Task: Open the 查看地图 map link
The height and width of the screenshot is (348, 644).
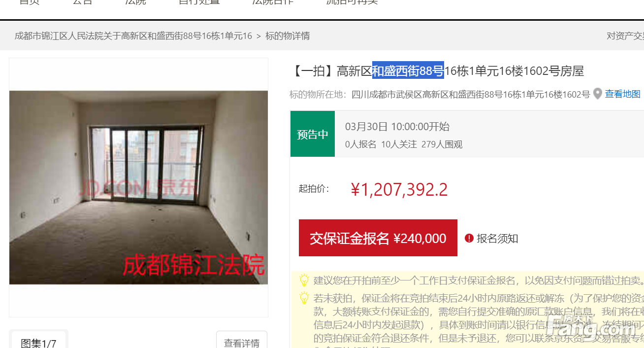Action: pyautogui.click(x=622, y=94)
